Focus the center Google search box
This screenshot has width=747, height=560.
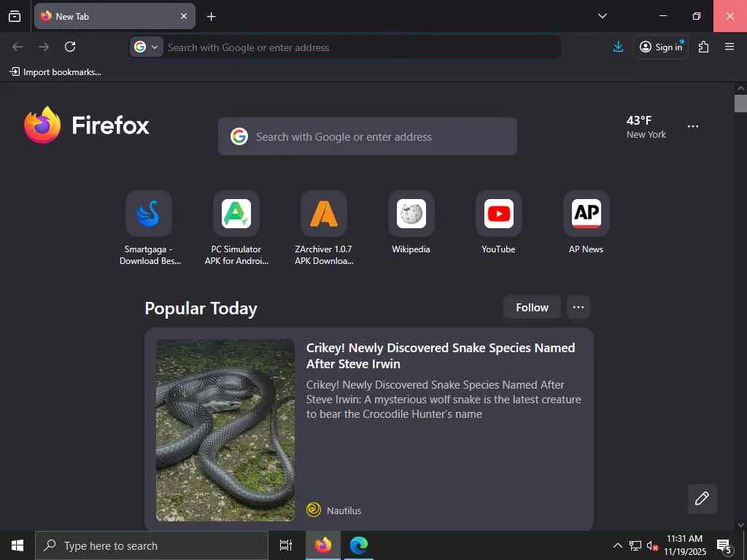[368, 136]
